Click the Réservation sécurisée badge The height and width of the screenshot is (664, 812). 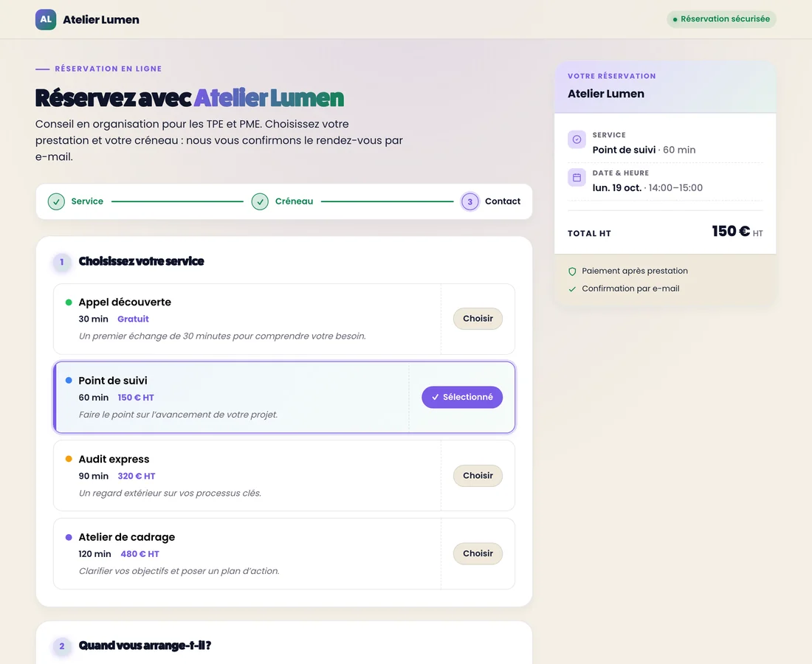pos(721,19)
